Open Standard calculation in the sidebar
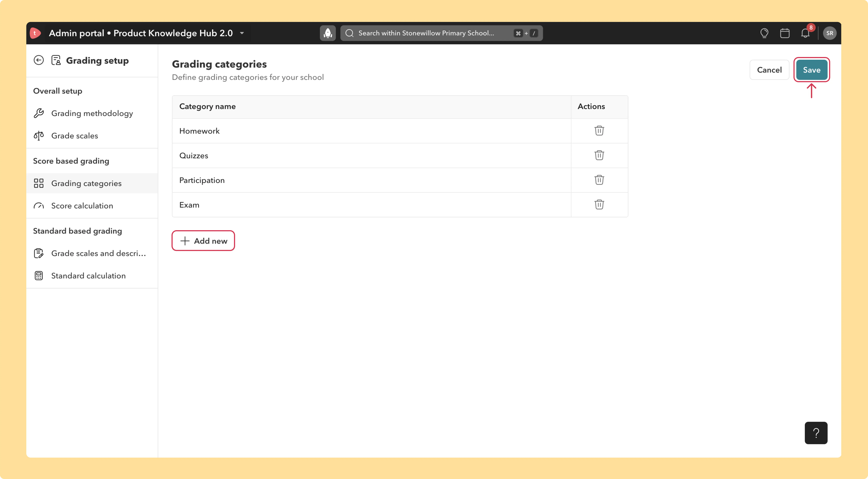Viewport: 868px width, 479px height. [x=92, y=276]
